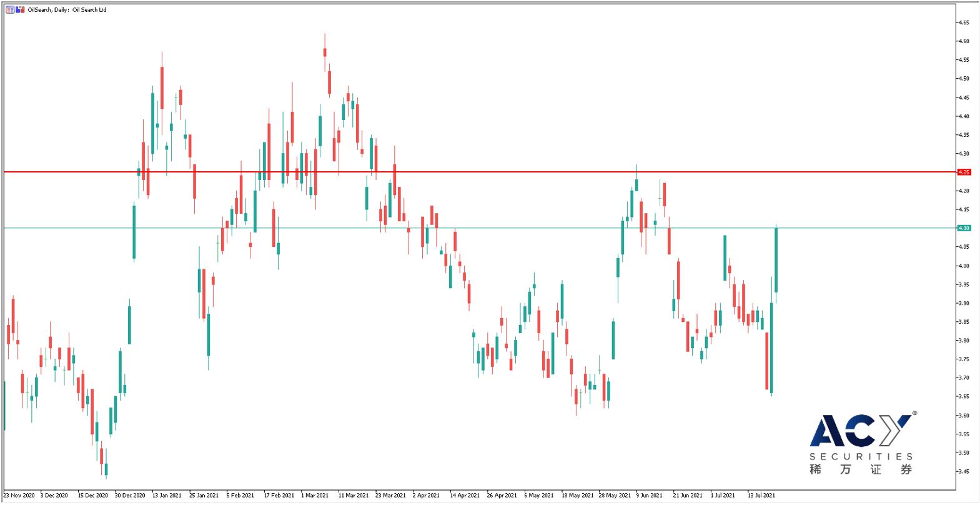
Task: Click the '3 Dec 2020' date label
Action: (54, 496)
